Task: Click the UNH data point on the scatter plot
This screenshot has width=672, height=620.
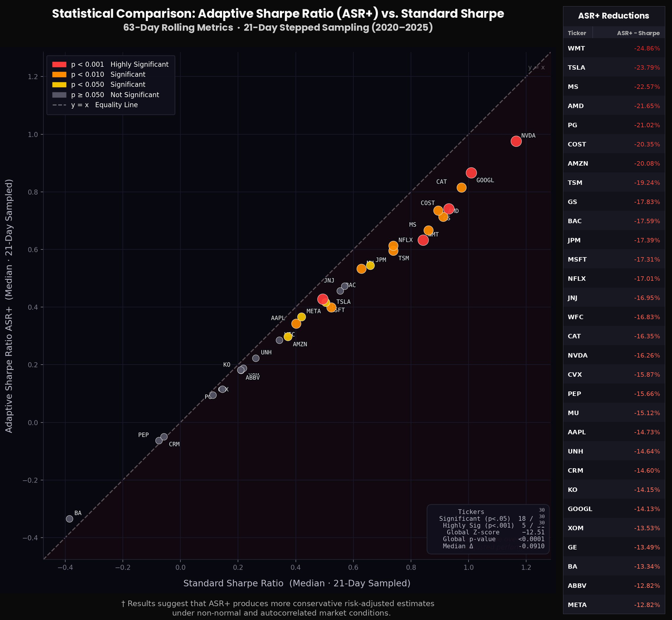Action: [256, 358]
